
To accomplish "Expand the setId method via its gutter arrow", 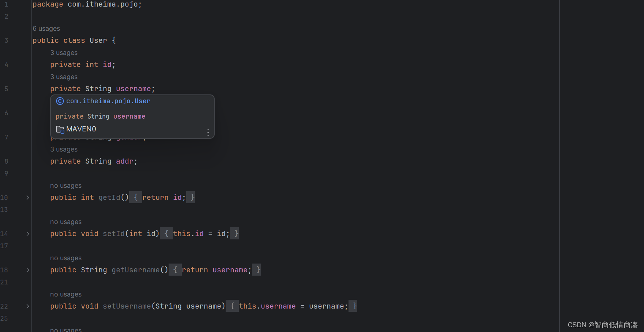I will tap(27, 234).
